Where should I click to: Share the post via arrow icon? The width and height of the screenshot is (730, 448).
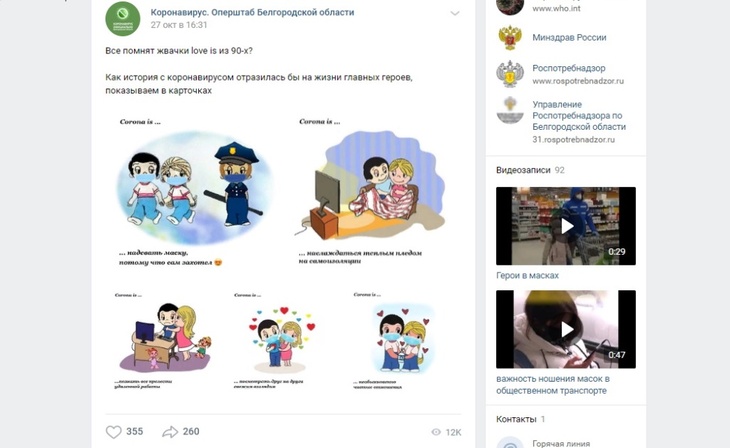170,432
